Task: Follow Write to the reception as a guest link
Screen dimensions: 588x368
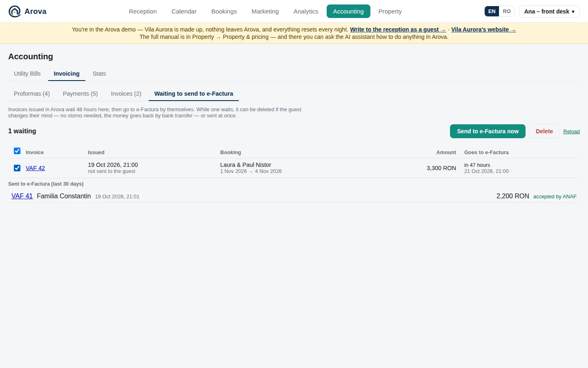Action: point(398,29)
